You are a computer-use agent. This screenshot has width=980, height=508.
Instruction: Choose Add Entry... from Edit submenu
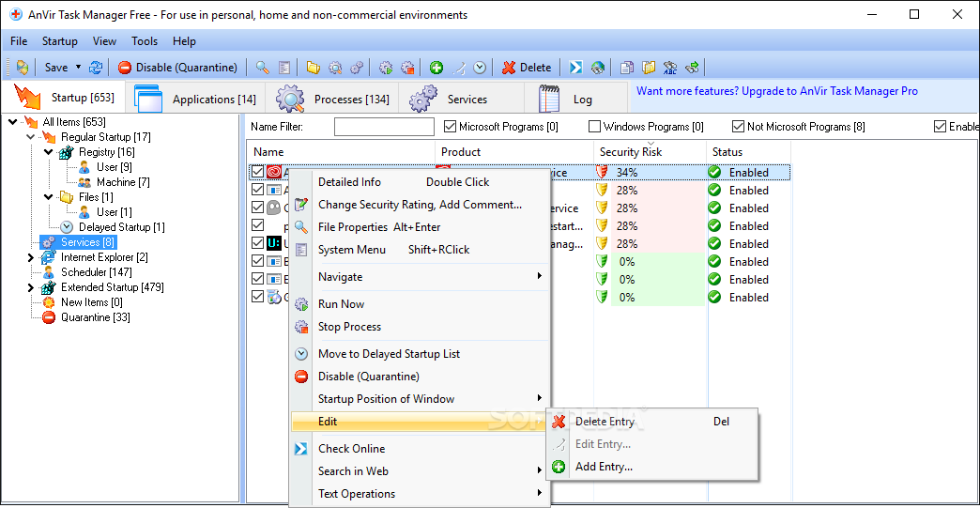point(652,467)
